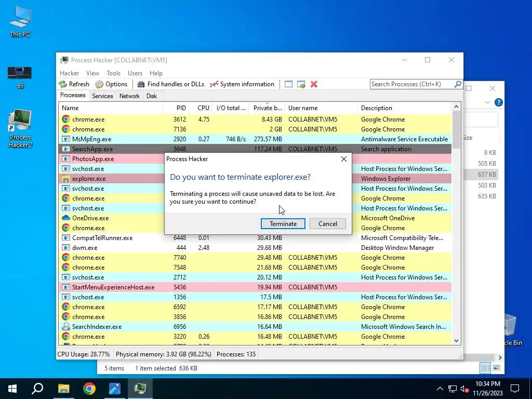The image size is (532, 399).
Task: Switch to the Network tab
Action: coord(129,96)
